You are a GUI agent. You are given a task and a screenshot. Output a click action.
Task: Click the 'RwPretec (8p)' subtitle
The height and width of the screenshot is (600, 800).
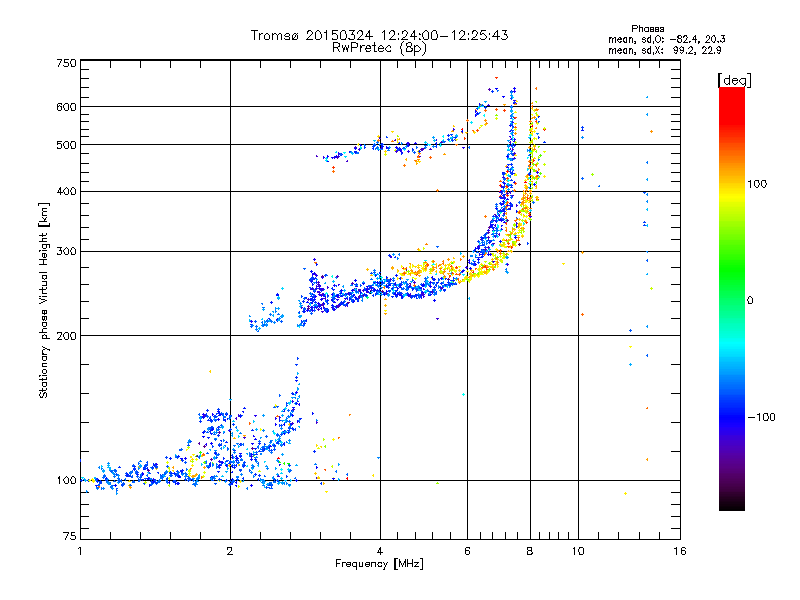click(379, 48)
